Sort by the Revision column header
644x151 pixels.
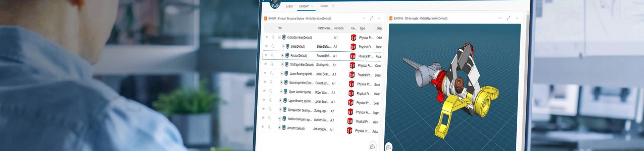pyautogui.click(x=339, y=28)
